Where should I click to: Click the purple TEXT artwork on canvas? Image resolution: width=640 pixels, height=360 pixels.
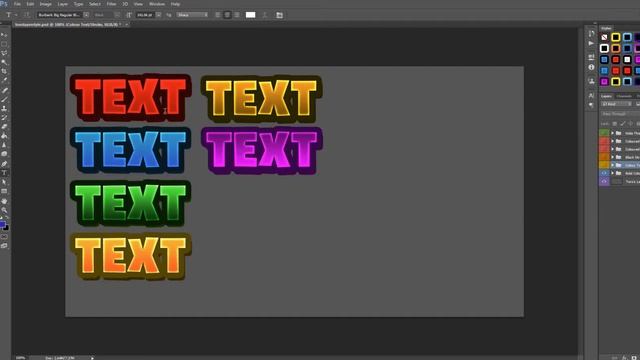tap(262, 150)
